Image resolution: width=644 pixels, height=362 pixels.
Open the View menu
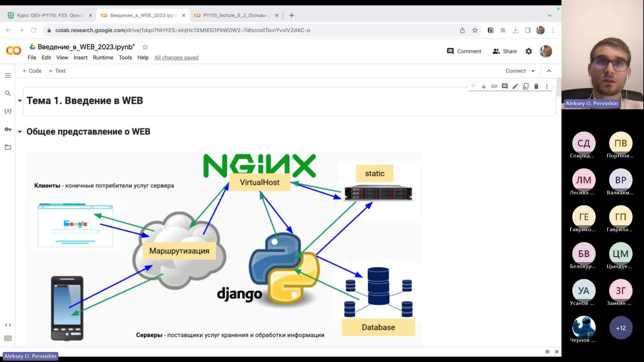pos(62,58)
